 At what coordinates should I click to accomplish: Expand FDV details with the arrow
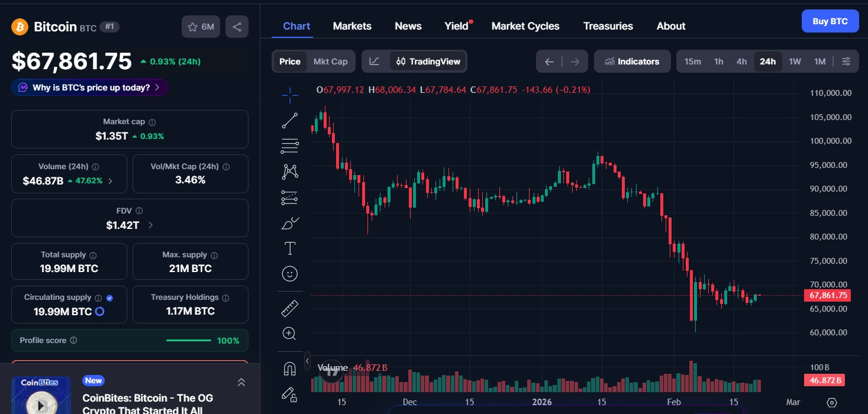(150, 225)
